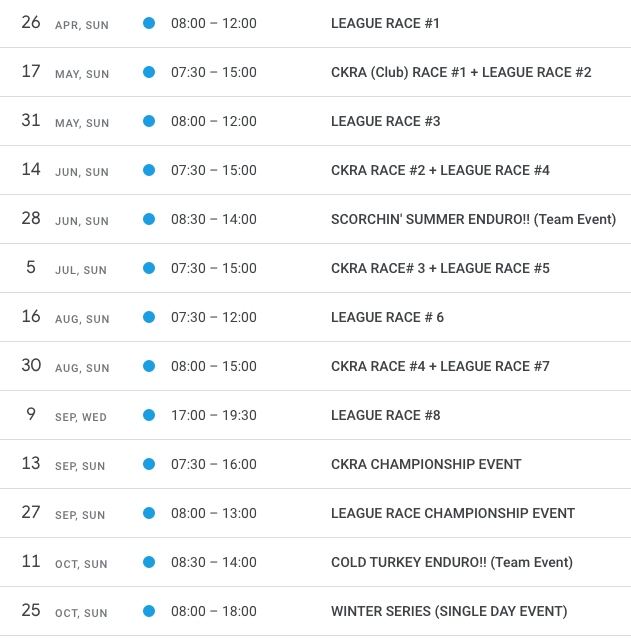Click the 07:30 – 16:00 time on 13 Sep
631x642 pixels.
pyautogui.click(x=214, y=464)
